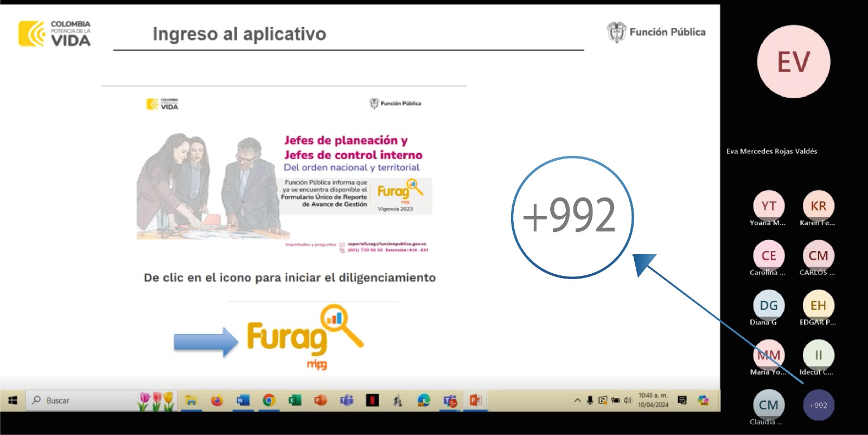Open the Windows Start menu
The width and height of the screenshot is (868, 435).
(x=13, y=400)
